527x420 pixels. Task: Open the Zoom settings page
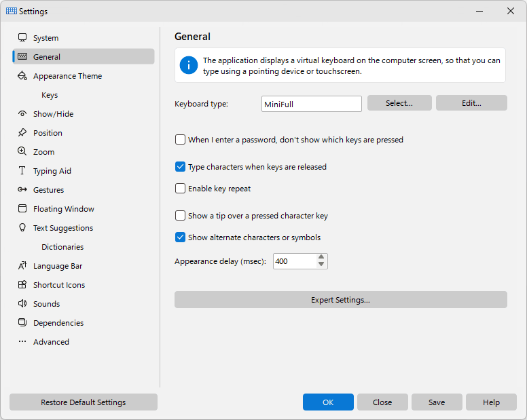84,151
